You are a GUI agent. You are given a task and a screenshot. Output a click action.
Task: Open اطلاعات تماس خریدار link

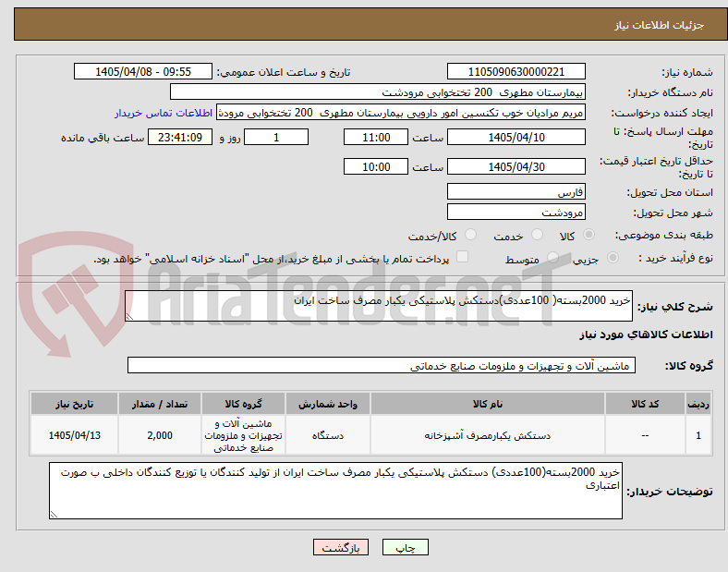(164, 113)
